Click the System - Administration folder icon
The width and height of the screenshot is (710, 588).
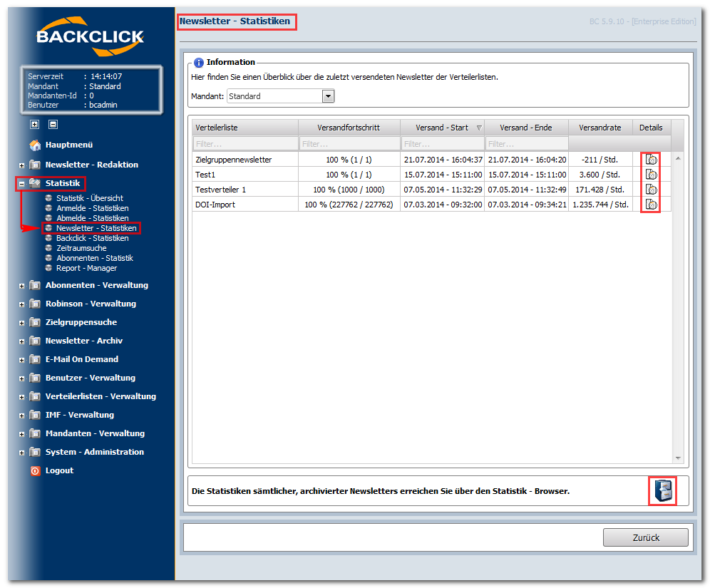[x=35, y=452]
